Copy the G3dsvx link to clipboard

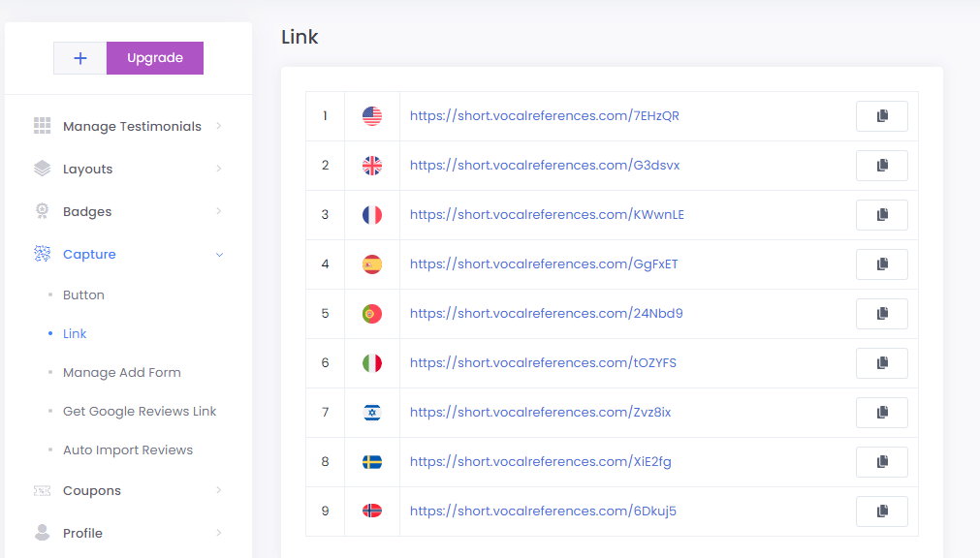click(882, 165)
